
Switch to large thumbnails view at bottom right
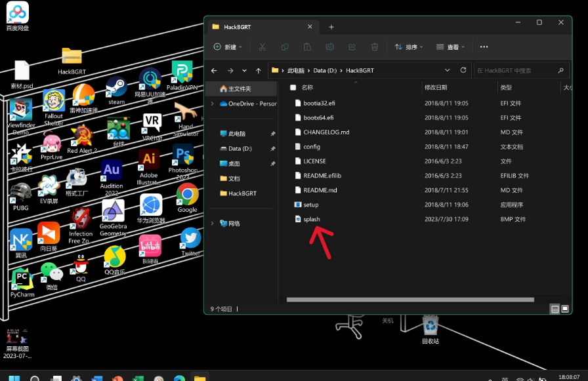[x=565, y=308]
